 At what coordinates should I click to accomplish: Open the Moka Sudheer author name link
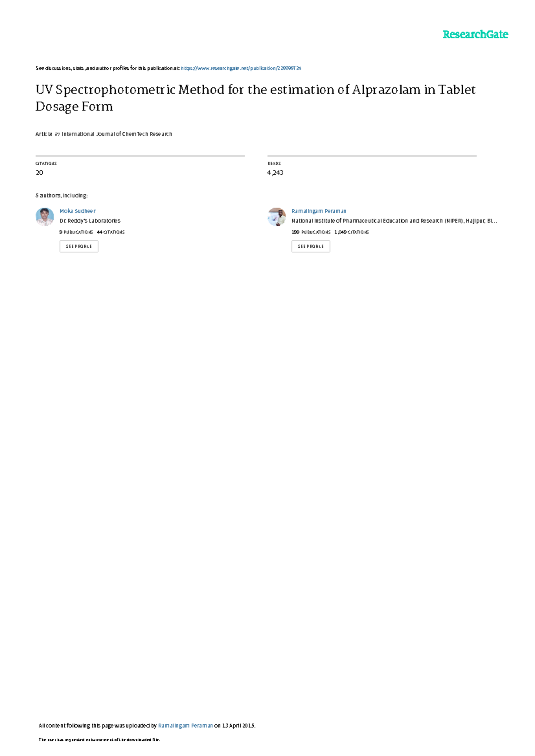point(78,211)
